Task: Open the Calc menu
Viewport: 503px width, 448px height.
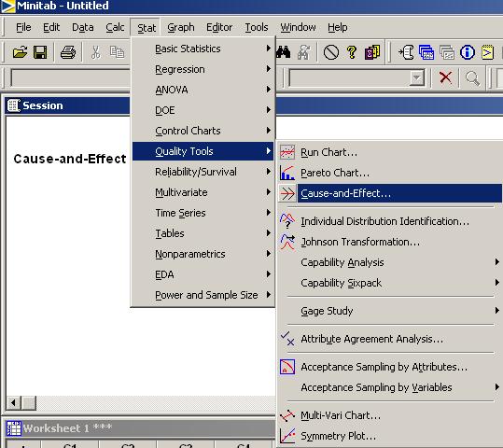Action: tap(115, 28)
